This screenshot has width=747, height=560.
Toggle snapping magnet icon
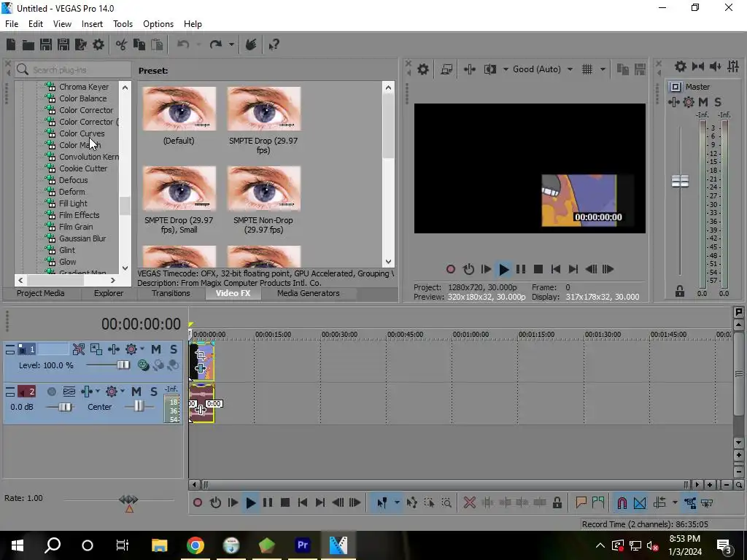[622, 502]
